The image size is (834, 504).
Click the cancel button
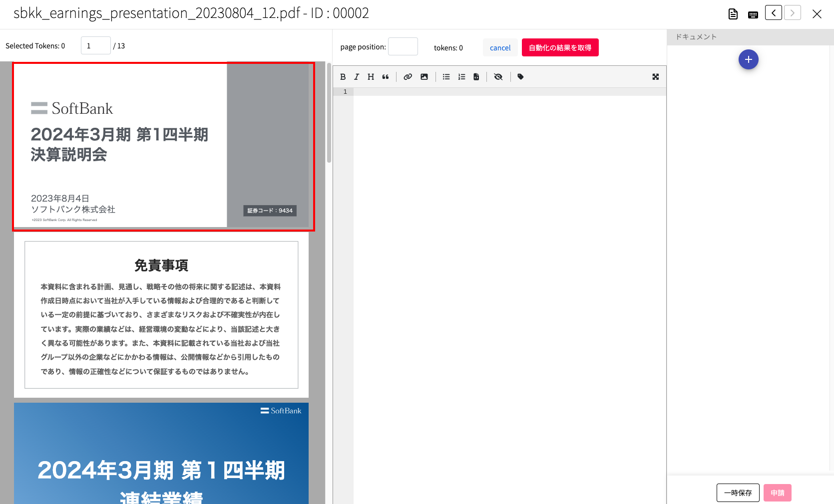click(x=500, y=48)
